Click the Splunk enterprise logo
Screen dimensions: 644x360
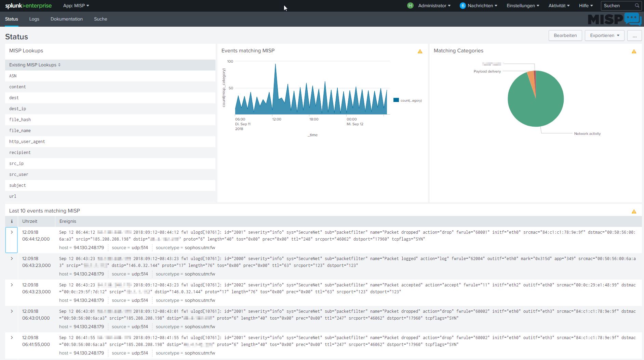tap(28, 6)
